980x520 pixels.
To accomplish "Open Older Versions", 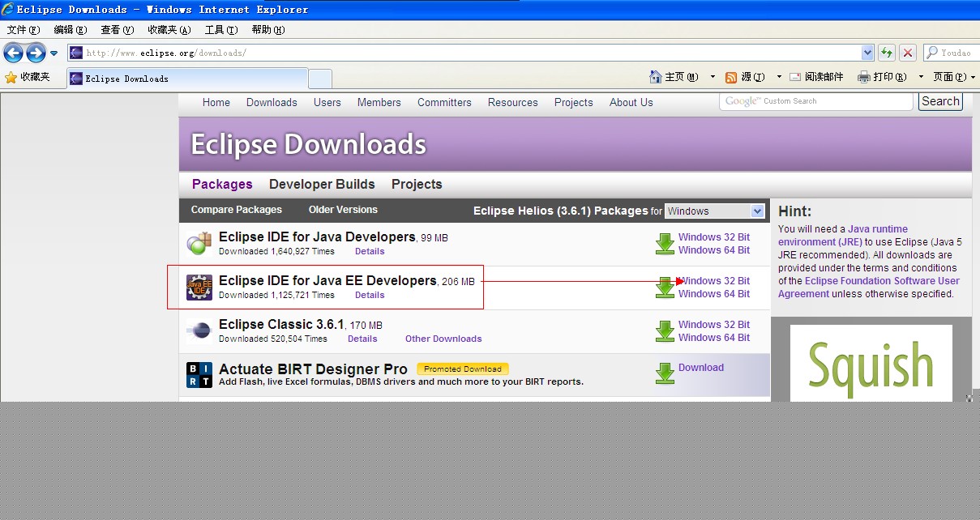I will pos(343,210).
